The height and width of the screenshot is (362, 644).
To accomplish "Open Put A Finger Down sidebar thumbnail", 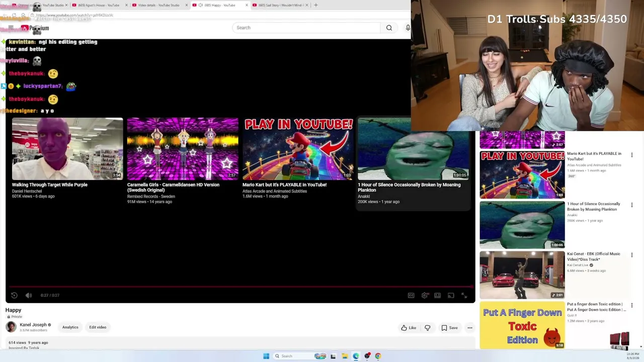I will point(522,325).
